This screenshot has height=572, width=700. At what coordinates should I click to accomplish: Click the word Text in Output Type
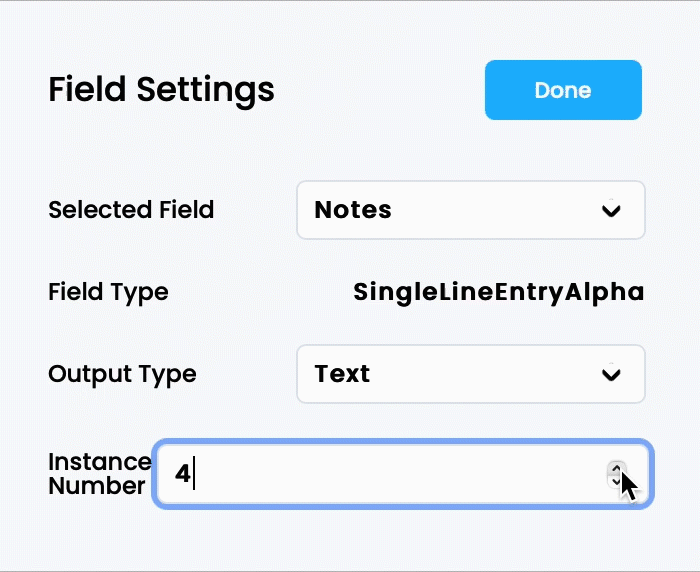[x=342, y=374]
